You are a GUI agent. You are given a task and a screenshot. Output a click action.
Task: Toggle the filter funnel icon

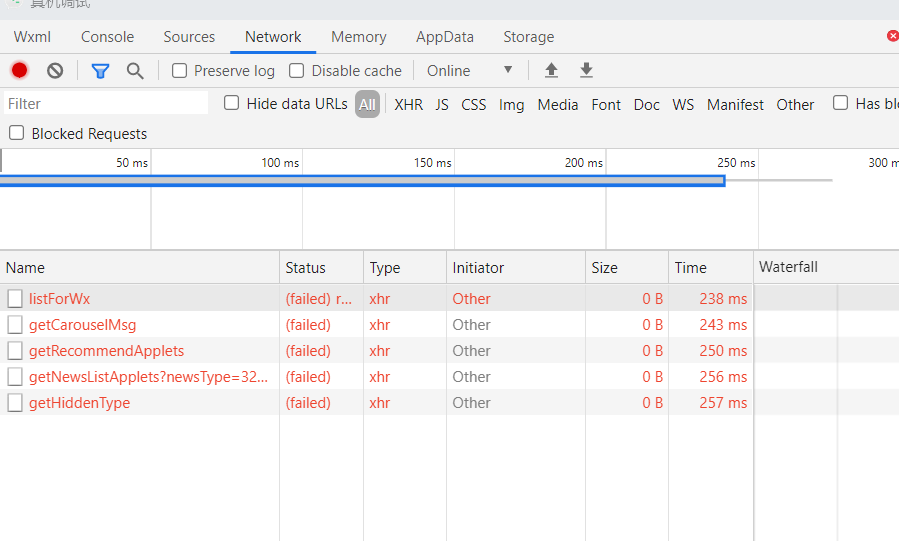[x=100, y=71]
